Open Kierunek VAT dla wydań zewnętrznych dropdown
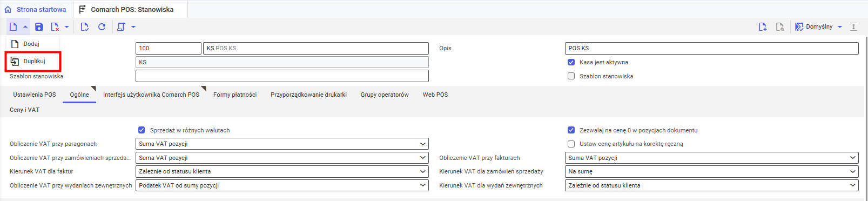Screen dimensions: 868x201 click(x=712, y=185)
